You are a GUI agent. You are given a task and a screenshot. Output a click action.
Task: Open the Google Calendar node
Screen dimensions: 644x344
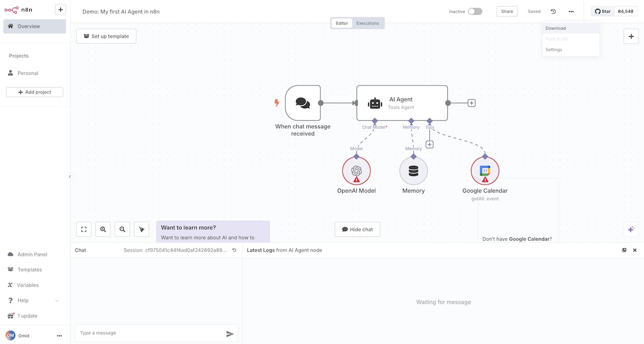pos(485,170)
